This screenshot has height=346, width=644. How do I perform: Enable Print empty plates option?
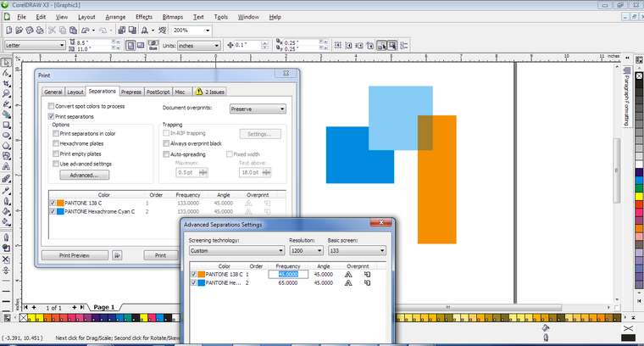(56, 153)
